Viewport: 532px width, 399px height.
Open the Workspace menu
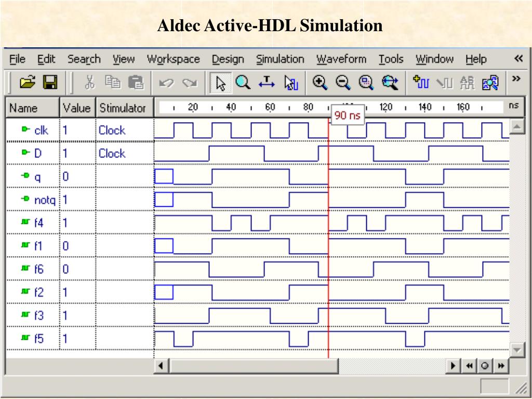click(173, 59)
